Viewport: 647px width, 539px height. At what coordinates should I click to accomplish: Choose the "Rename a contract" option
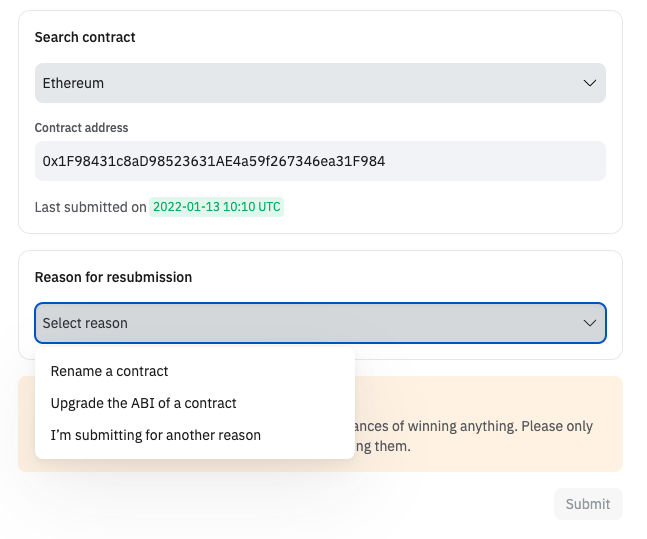(109, 371)
